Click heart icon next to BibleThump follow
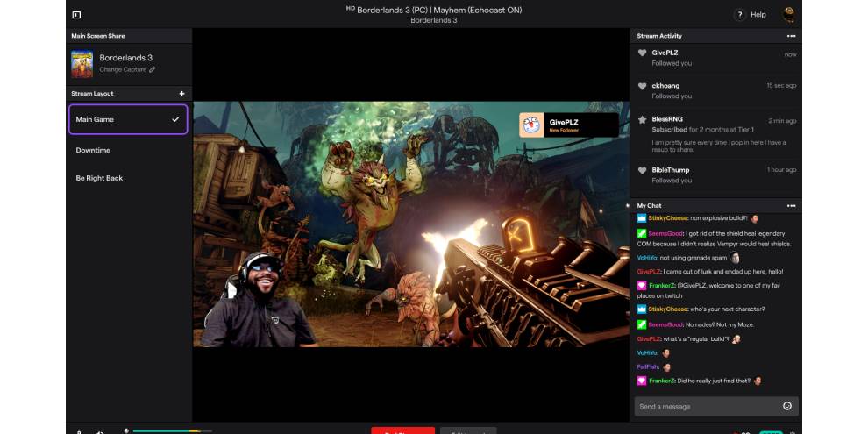The height and width of the screenshot is (434, 868). 642,170
